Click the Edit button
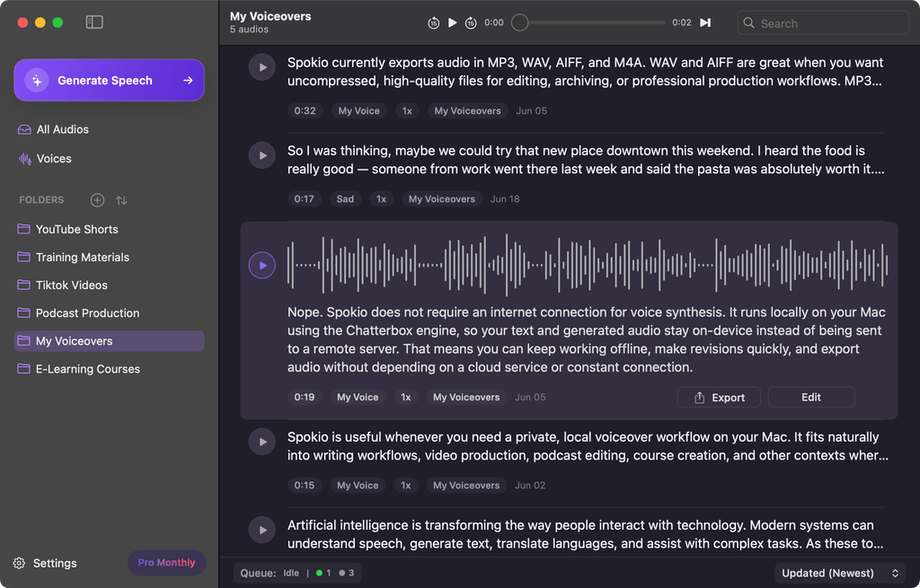Image resolution: width=920 pixels, height=588 pixels. [x=811, y=398]
